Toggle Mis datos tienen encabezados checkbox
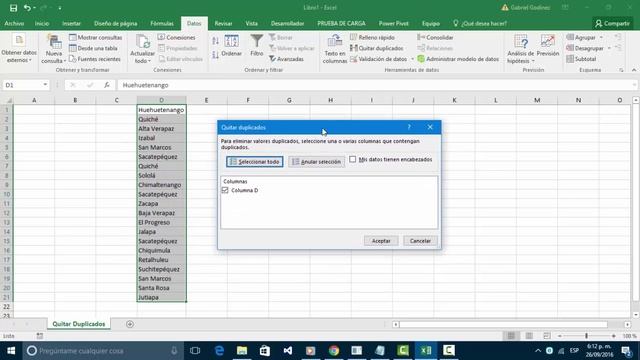Screen dimensions: 640x360 point(353,159)
